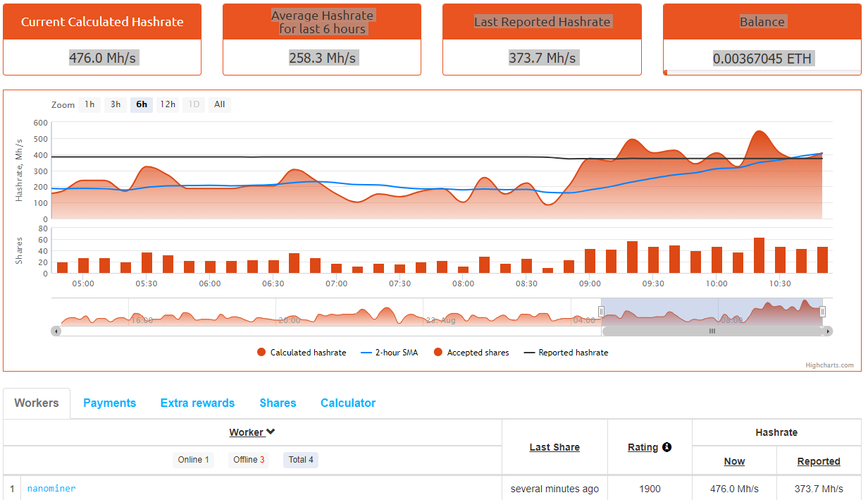The image size is (868, 500).
Task: Toggle the Calculated hashrate series in the legend
Action: (302, 353)
